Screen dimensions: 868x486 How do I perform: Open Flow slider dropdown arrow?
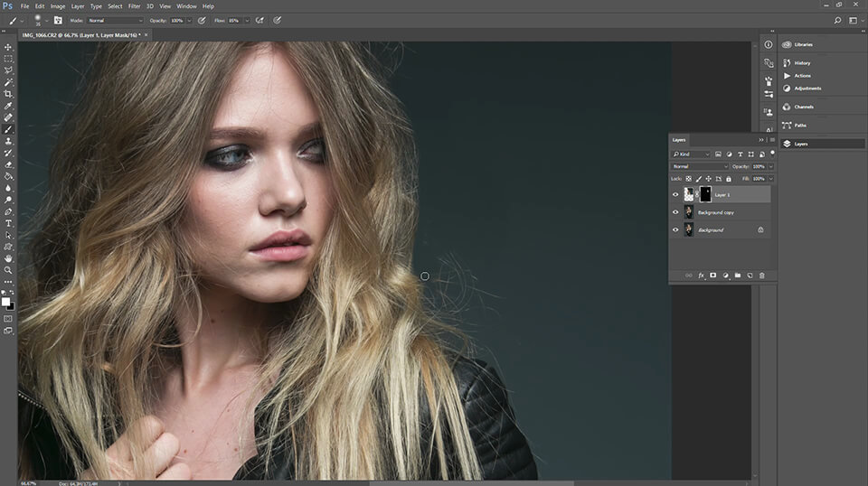tap(247, 21)
